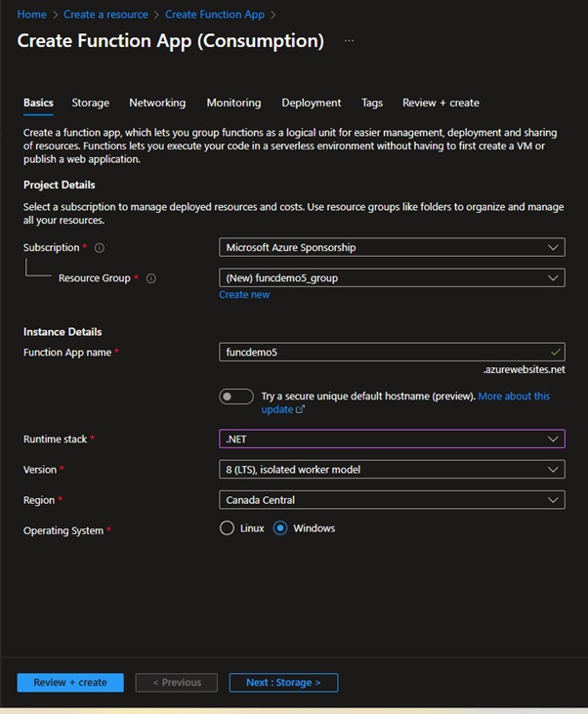This screenshot has width=588, height=714.
Task: Click the green checkmark in Function App name
Action: [x=555, y=352]
